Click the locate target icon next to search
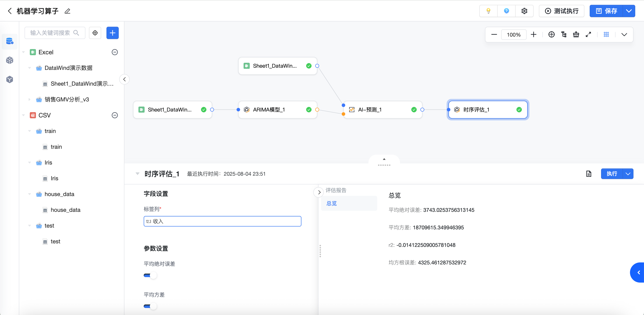This screenshot has height=315, width=644. (x=95, y=33)
